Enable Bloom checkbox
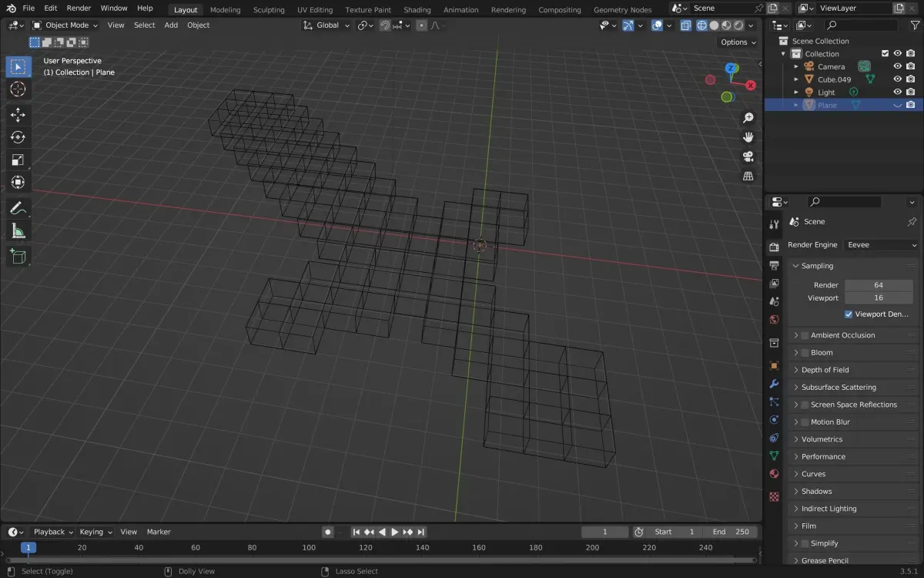 pyautogui.click(x=805, y=353)
